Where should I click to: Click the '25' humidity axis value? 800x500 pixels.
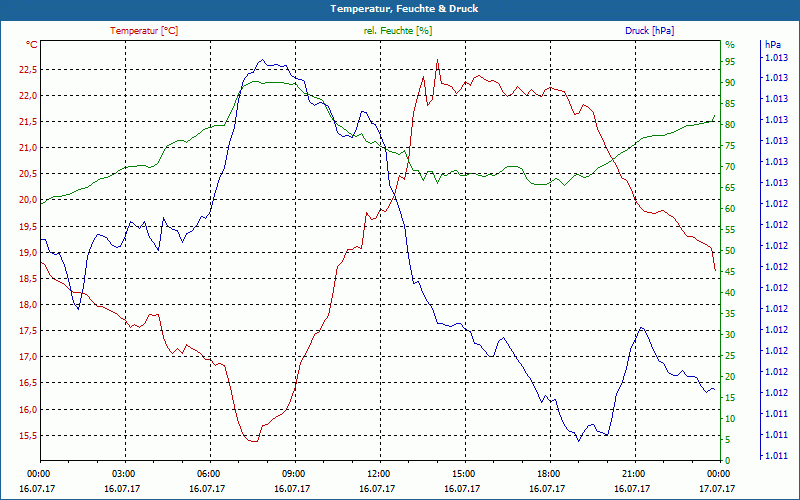click(730, 356)
